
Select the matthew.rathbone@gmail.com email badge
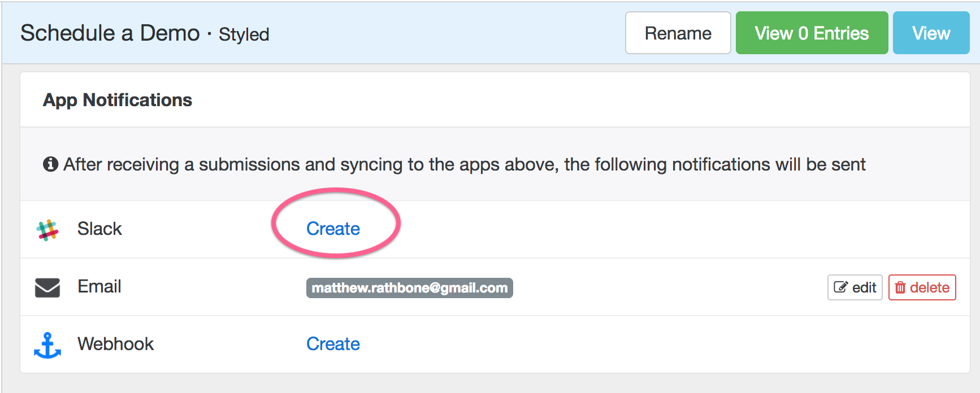409,288
